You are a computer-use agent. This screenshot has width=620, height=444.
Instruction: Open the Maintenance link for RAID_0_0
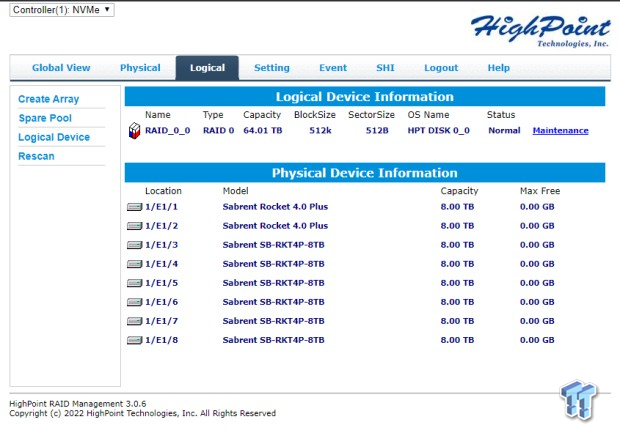pyautogui.click(x=560, y=130)
